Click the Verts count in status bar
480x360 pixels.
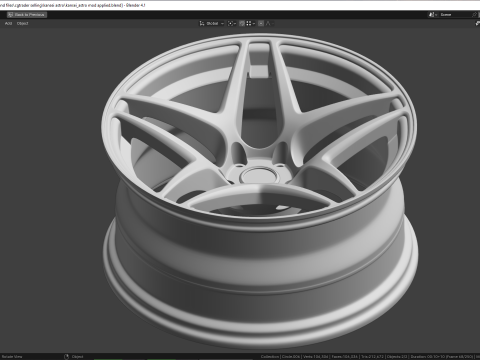coord(315,357)
